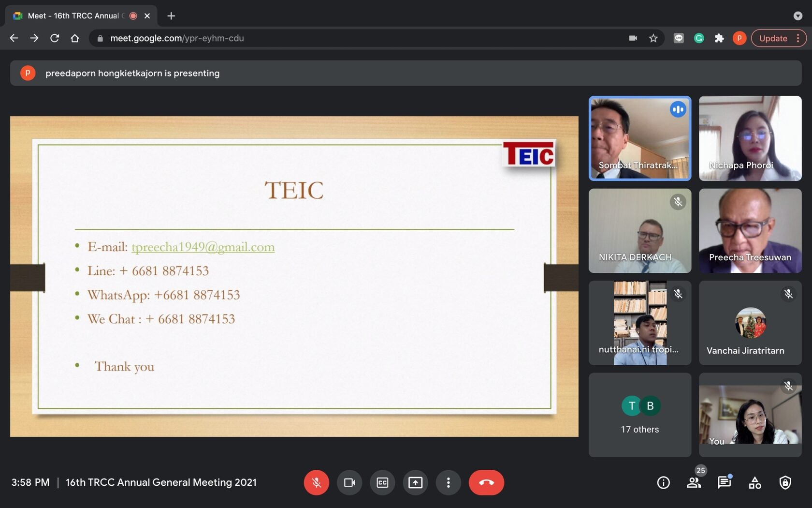The width and height of the screenshot is (812, 508).
Task: Click muted mic icon on Vanchai Jiratritarn tile
Action: pos(788,294)
